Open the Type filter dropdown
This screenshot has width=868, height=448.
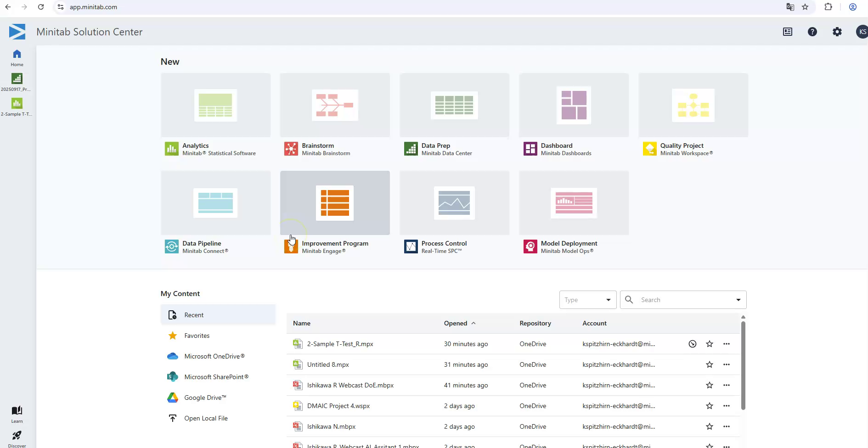pyautogui.click(x=588, y=299)
